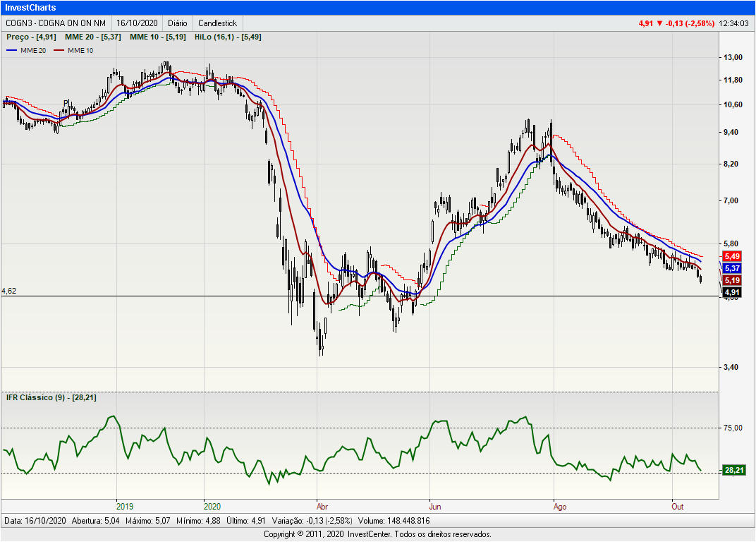This screenshot has height=542, width=756.
Task: Click the blue MME 20 legend line
Action: tap(13, 51)
